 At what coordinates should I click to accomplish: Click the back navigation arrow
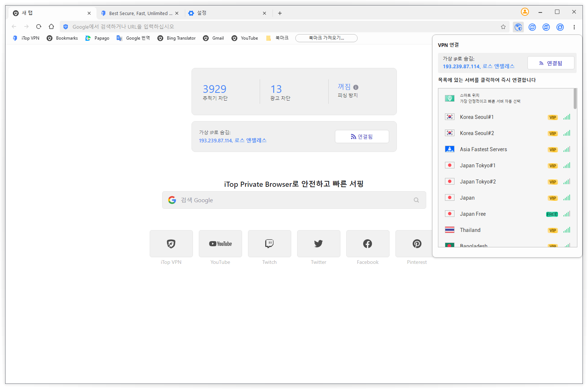[x=14, y=26]
